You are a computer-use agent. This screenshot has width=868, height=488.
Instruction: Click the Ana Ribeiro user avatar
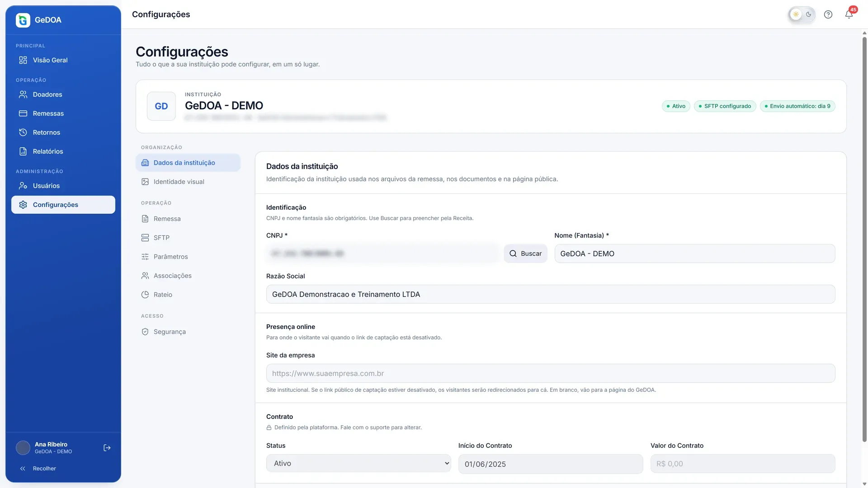click(x=23, y=448)
